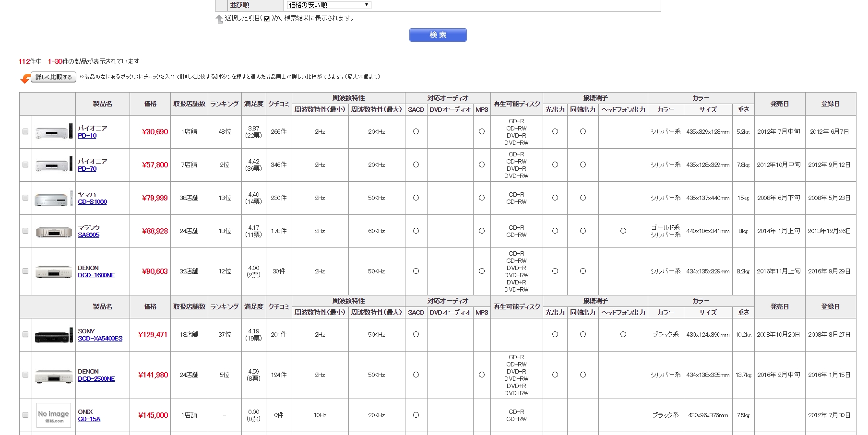Click the top 登録日 column header
This screenshot has width=868, height=435.
(831, 104)
